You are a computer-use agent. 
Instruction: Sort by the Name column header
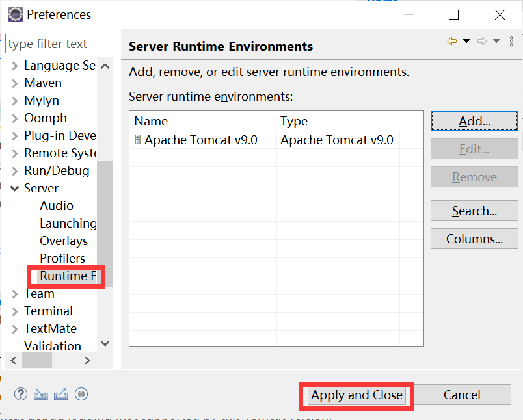point(203,121)
